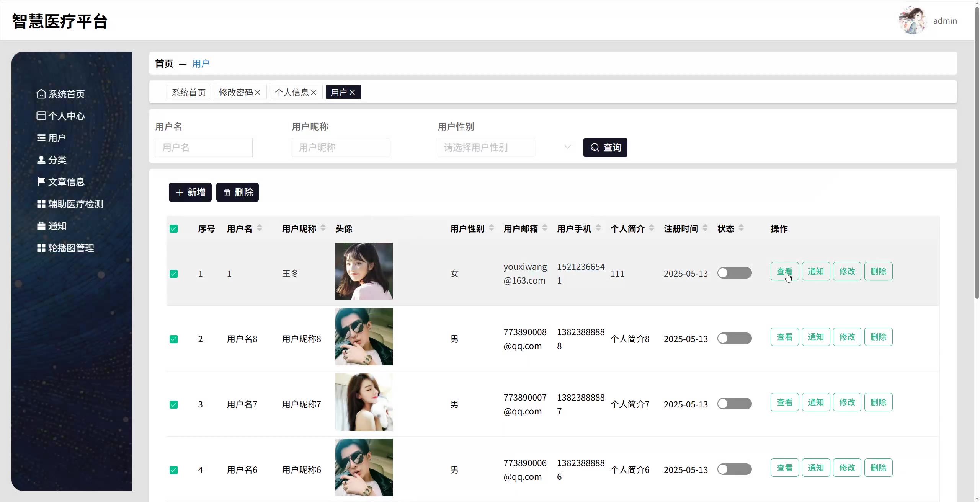Toggle status switch for 用户名6
This screenshot has height=502, width=980.
click(734, 469)
